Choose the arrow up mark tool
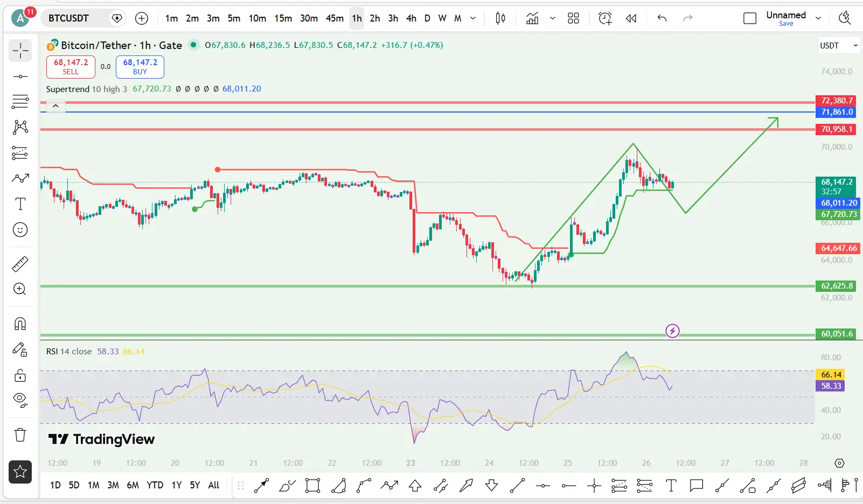The image size is (863, 504). 415,486
